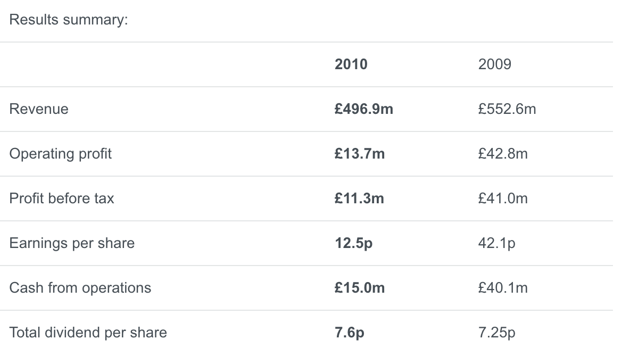Viewport: 630px width, 364px height.
Task: Click the Total dividend per share label
Action: coord(88,333)
